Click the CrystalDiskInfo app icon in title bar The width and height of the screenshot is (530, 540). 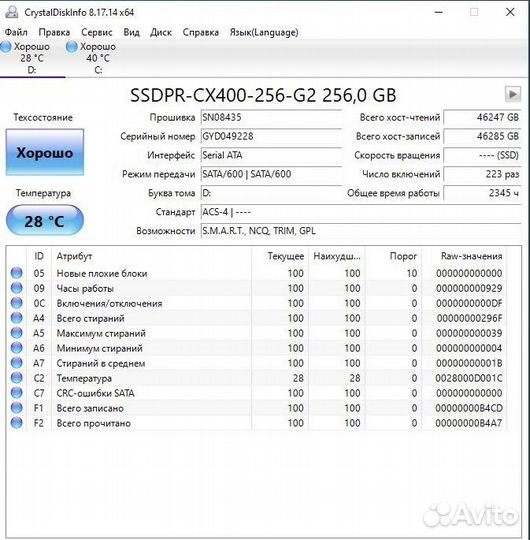pyautogui.click(x=12, y=12)
